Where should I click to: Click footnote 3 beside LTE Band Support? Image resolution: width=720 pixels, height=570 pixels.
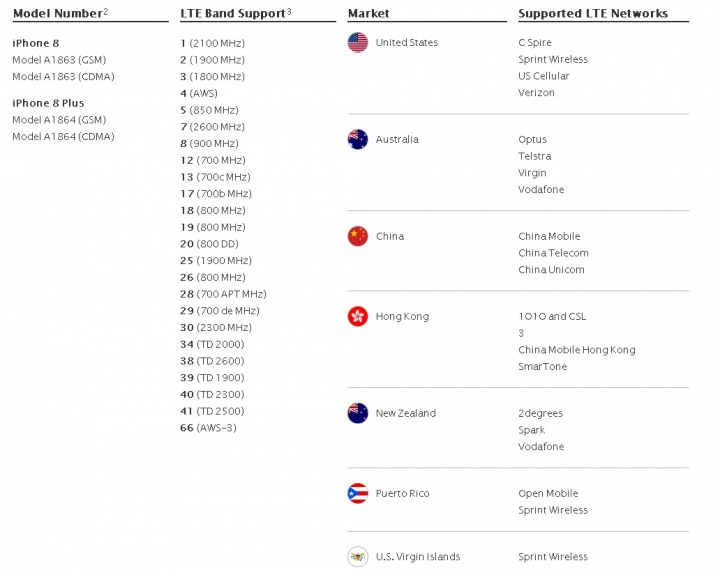tap(289, 11)
